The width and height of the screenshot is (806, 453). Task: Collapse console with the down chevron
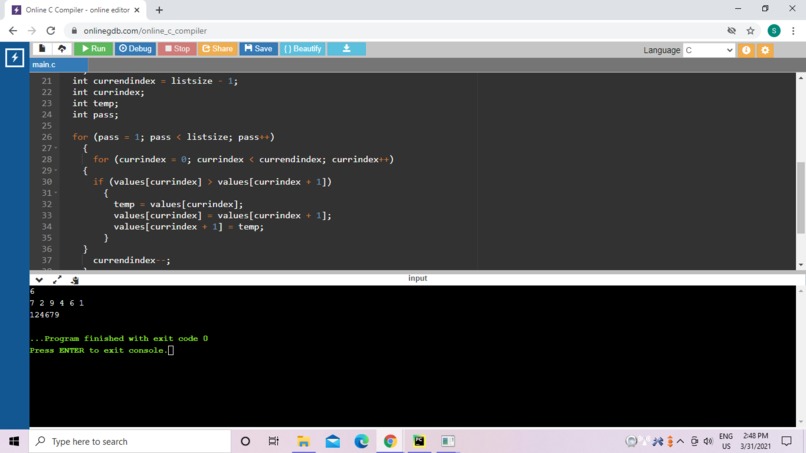click(39, 280)
